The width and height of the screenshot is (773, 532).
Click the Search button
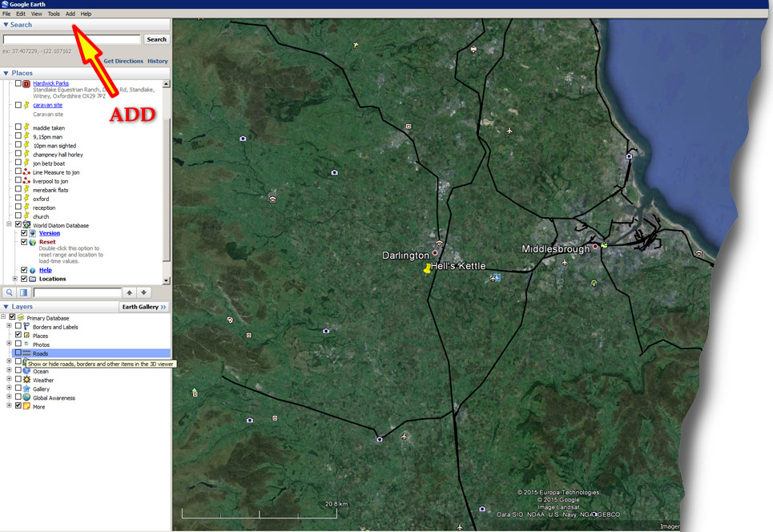(x=156, y=39)
